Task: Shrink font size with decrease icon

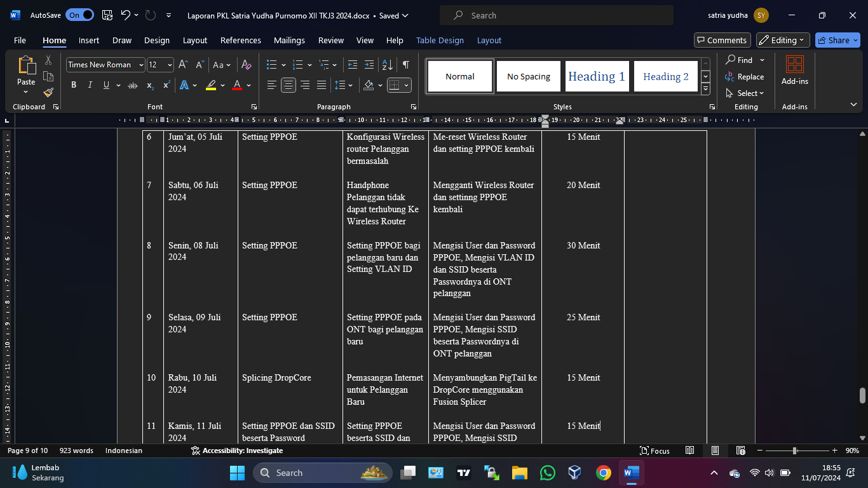Action: [200, 65]
